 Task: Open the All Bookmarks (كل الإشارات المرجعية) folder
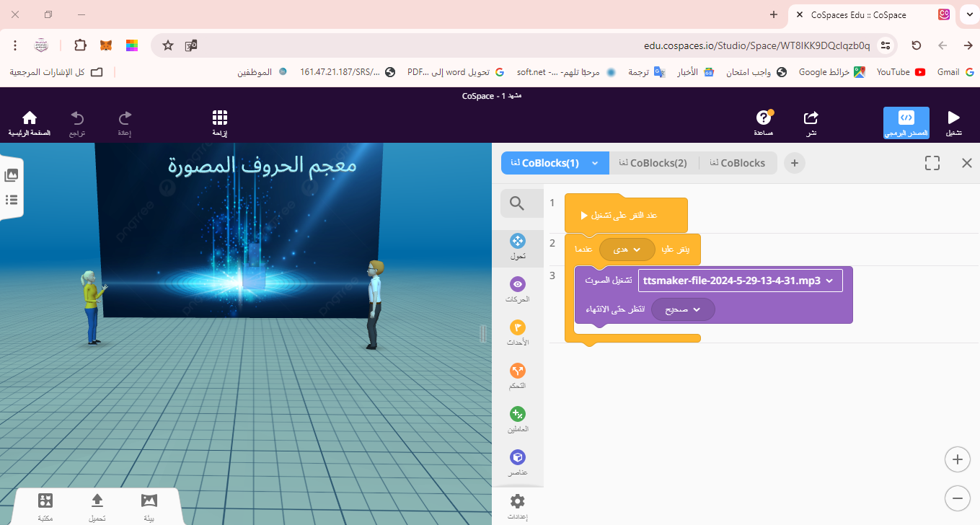coord(56,72)
